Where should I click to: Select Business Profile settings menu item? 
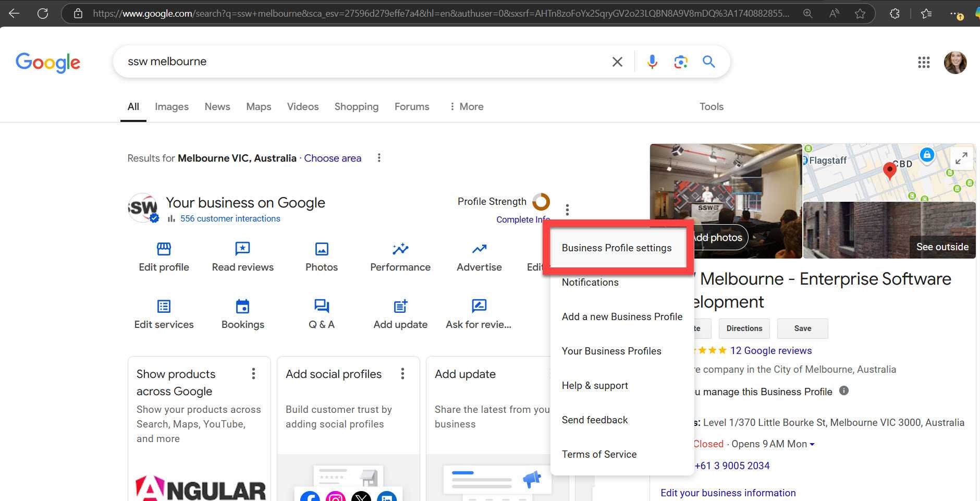(x=616, y=248)
